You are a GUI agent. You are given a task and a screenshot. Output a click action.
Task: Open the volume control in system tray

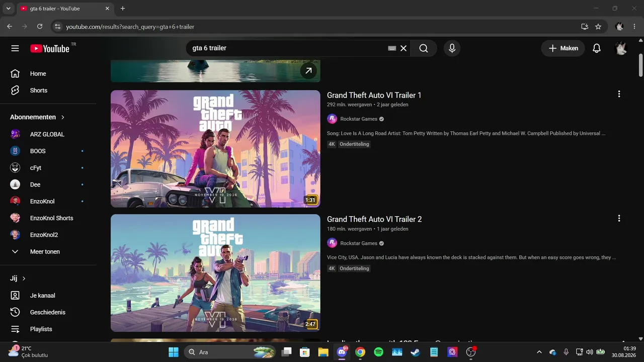click(590, 352)
